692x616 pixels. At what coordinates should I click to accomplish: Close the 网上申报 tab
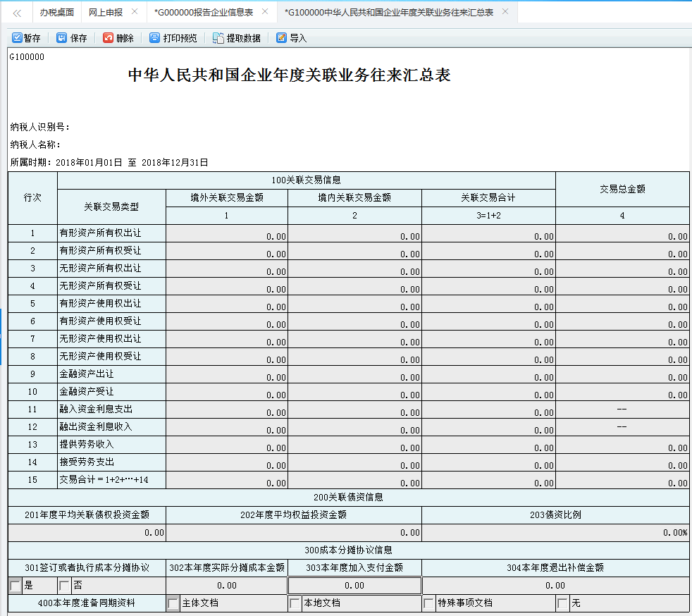(x=135, y=12)
